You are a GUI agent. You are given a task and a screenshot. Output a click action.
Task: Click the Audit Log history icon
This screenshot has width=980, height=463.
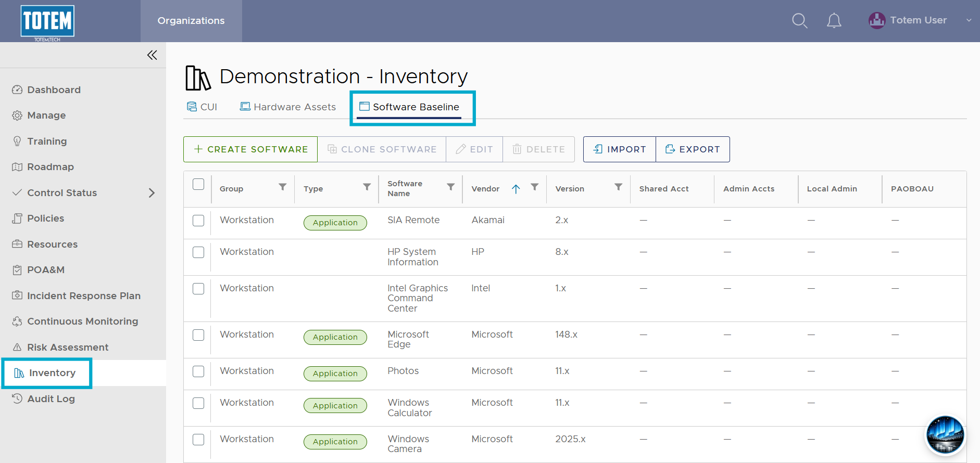[17, 398]
